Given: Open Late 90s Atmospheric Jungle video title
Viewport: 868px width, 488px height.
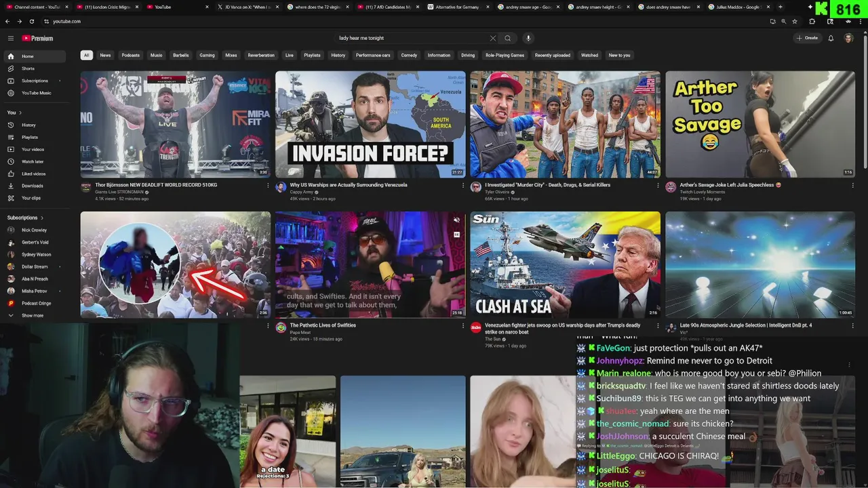Looking at the screenshot, I should tap(746, 325).
